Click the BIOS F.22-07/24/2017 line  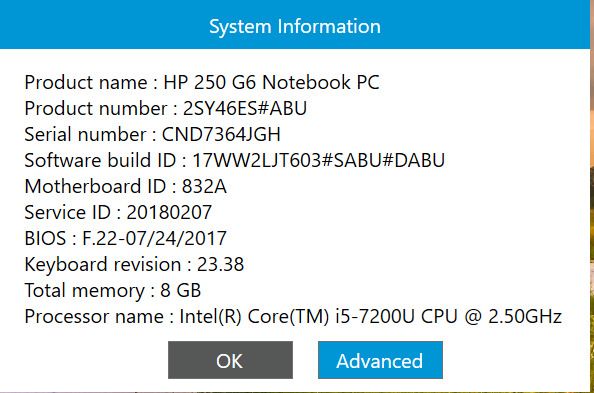(125, 238)
